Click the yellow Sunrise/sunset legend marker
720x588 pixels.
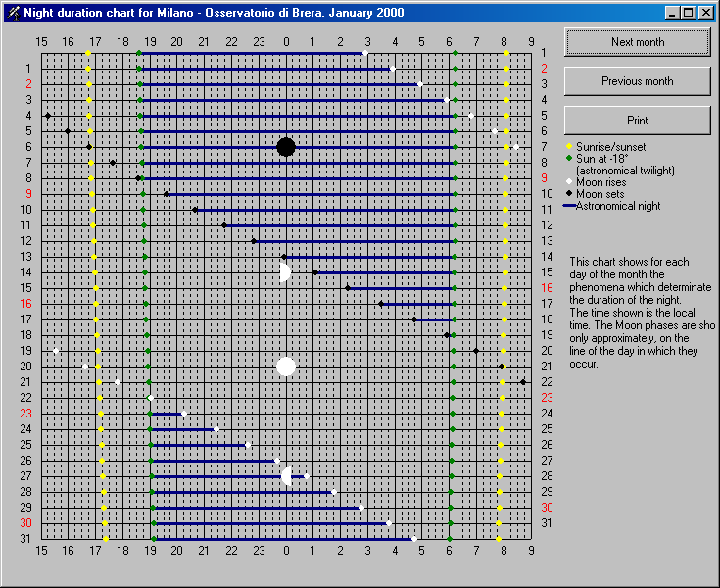point(569,146)
